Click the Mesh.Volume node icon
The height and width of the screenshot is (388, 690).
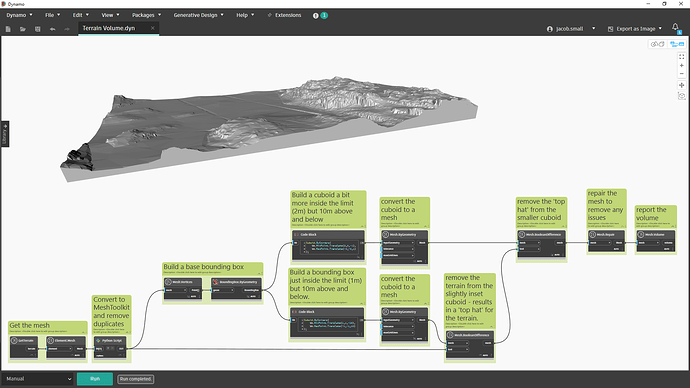point(641,234)
